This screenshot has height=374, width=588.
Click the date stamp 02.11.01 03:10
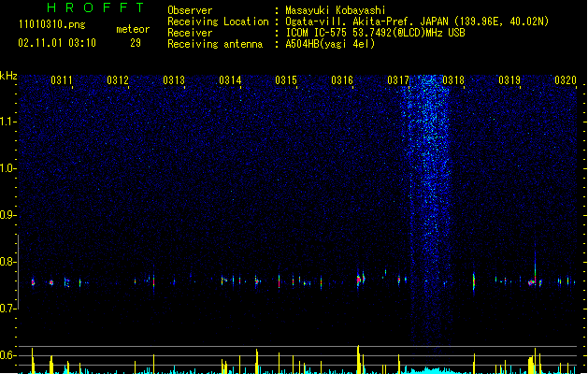(x=57, y=43)
